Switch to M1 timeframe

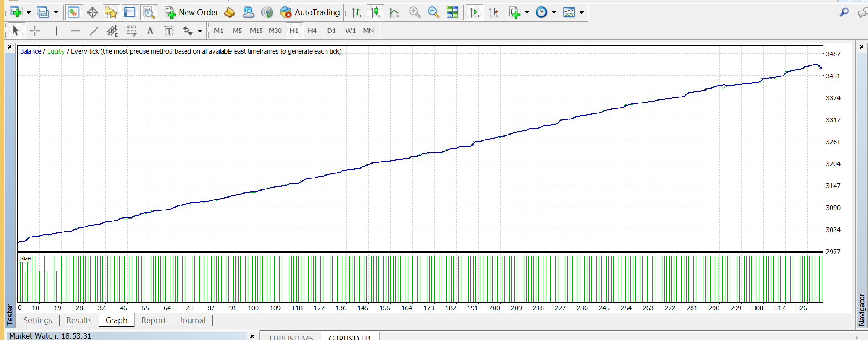click(x=218, y=31)
